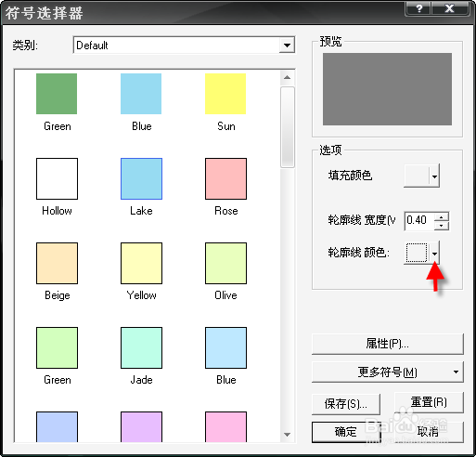The image size is (476, 457).
Task: Decrease outline width with the down spinner
Action: point(442,226)
